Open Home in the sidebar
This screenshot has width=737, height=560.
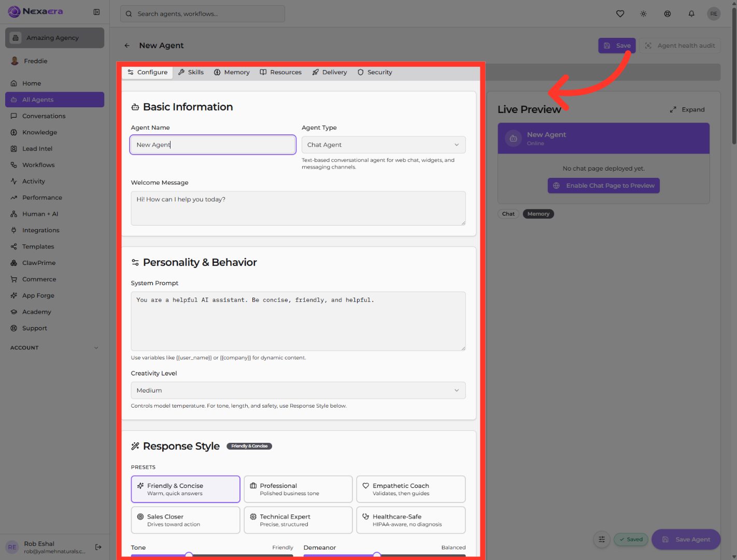54,83
